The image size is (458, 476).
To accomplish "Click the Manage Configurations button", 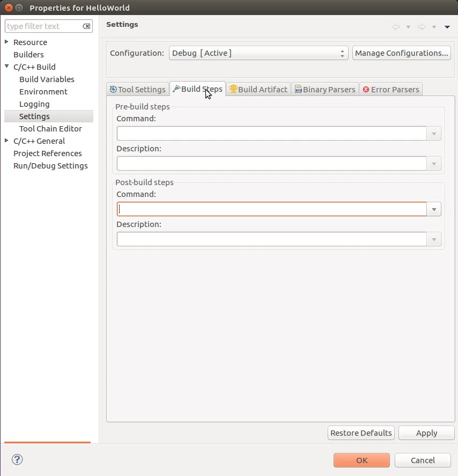I will pyautogui.click(x=401, y=53).
